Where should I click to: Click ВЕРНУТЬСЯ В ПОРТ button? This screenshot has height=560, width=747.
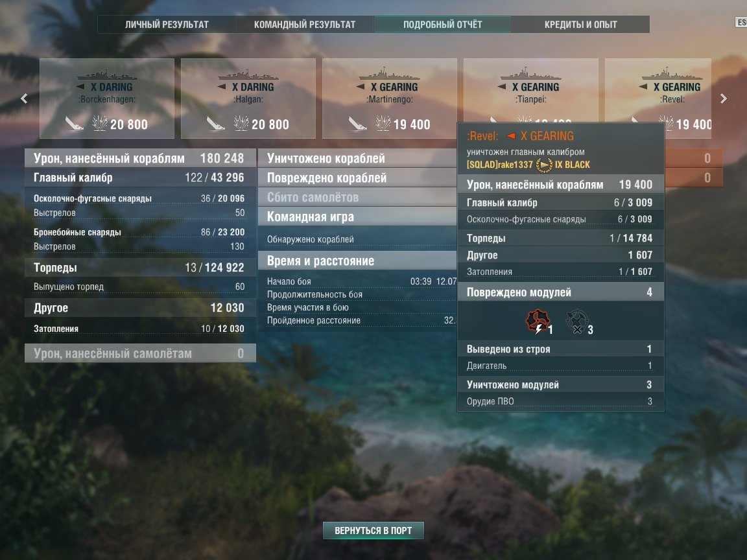coord(373,530)
